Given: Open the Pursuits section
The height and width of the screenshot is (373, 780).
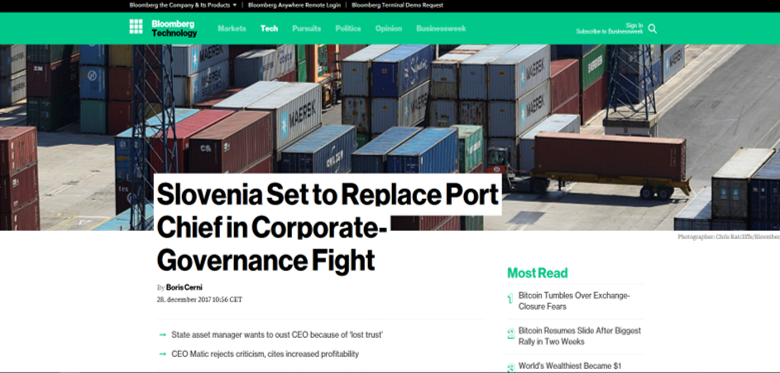Looking at the screenshot, I should tap(306, 28).
